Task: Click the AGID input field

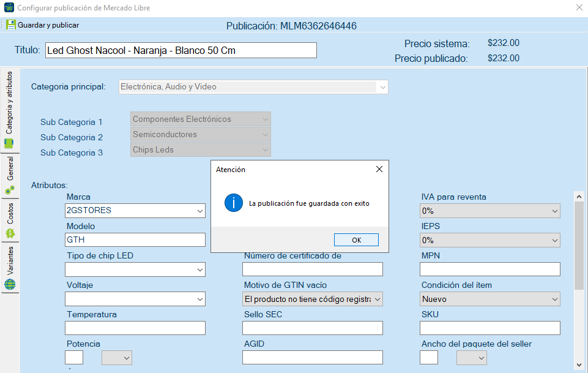Action: click(313, 357)
